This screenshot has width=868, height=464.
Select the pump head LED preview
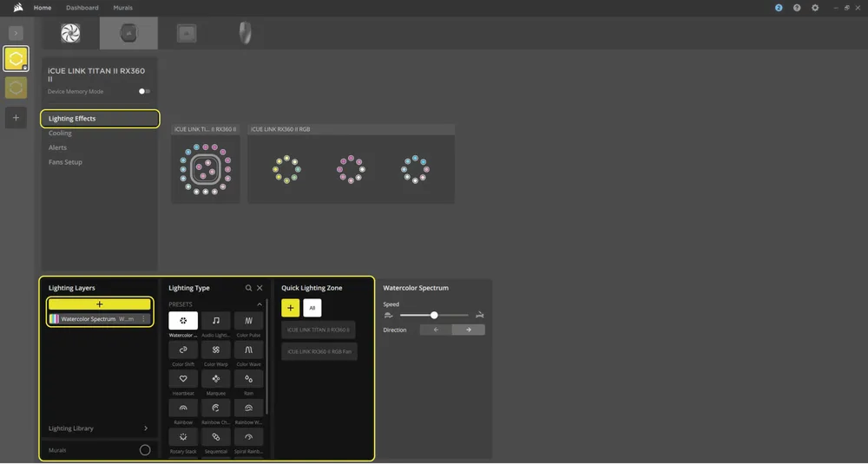coord(206,168)
